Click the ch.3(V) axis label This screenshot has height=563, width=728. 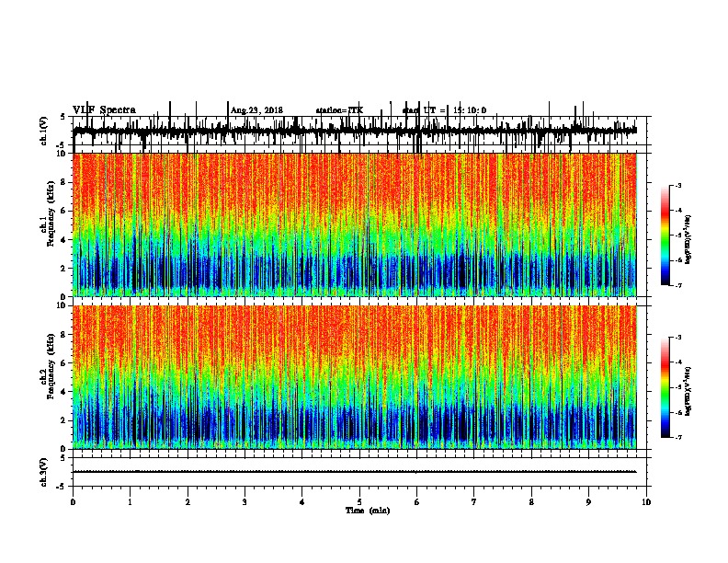click(x=44, y=472)
